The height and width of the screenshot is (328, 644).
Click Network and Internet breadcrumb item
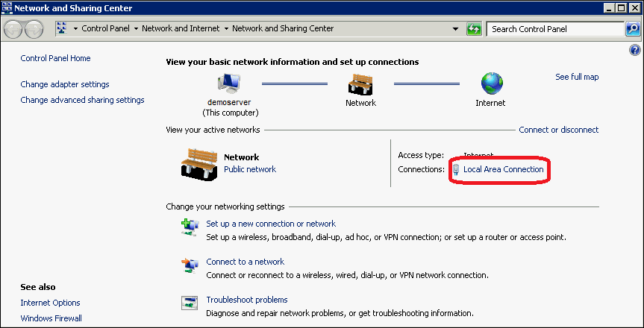coord(181,29)
